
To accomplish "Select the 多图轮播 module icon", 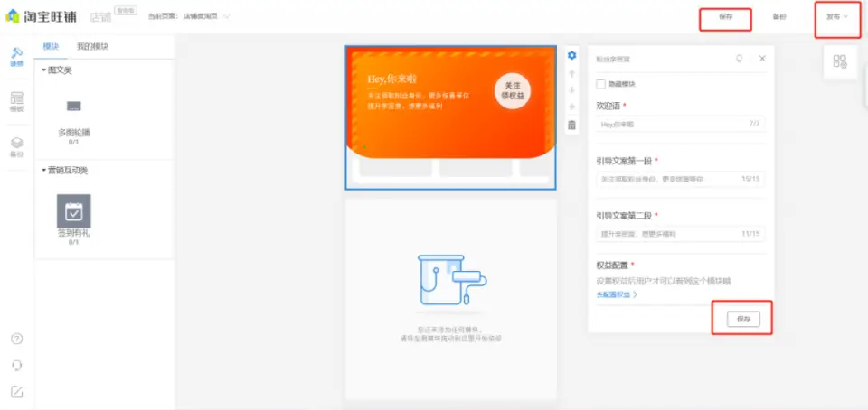I will [x=74, y=106].
